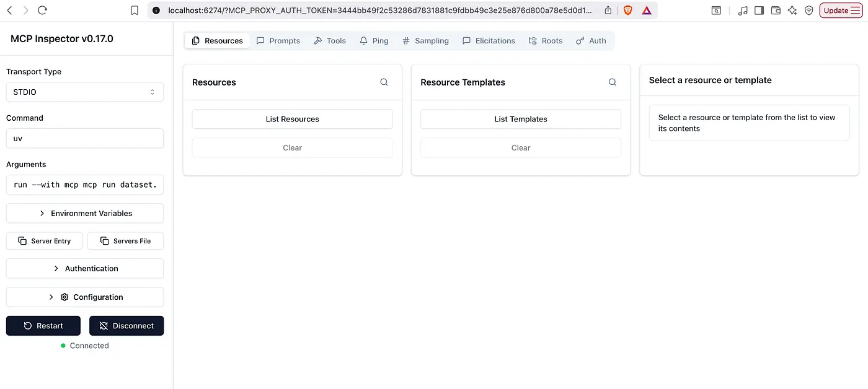The height and width of the screenshot is (389, 868).
Task: Reload the page with browser refresh icon
Action: pos(42,11)
